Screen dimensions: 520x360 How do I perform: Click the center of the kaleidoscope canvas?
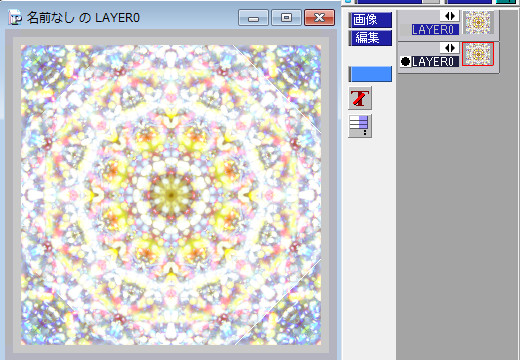(x=171, y=195)
